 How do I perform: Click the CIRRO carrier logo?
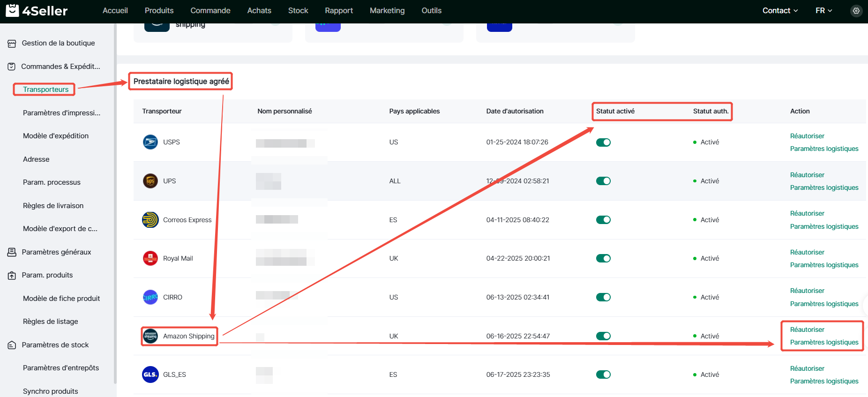[150, 297]
